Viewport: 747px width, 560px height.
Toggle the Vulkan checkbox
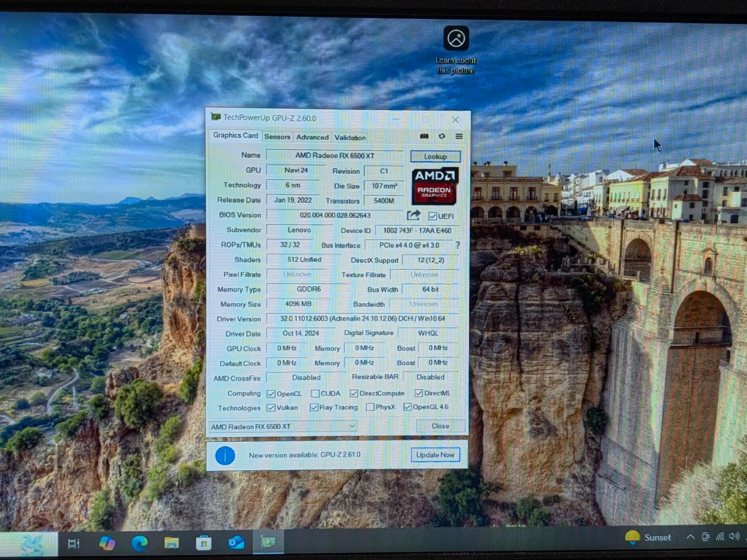tap(271, 408)
